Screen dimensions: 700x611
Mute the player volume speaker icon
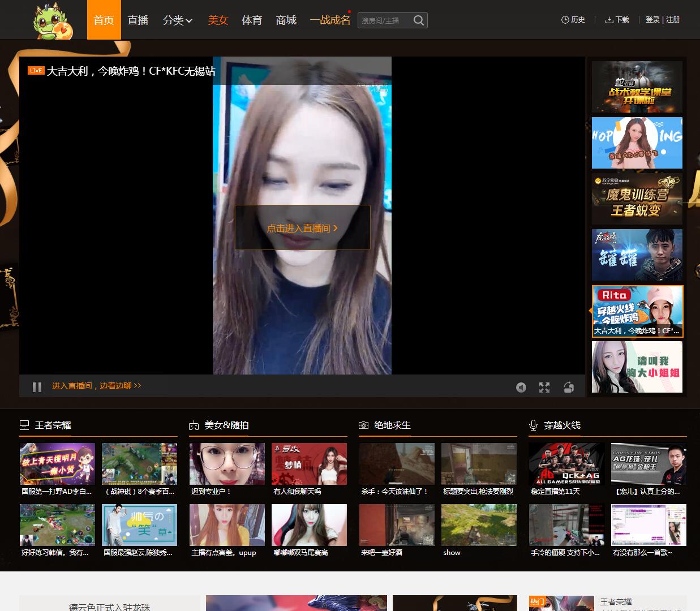[x=521, y=387]
